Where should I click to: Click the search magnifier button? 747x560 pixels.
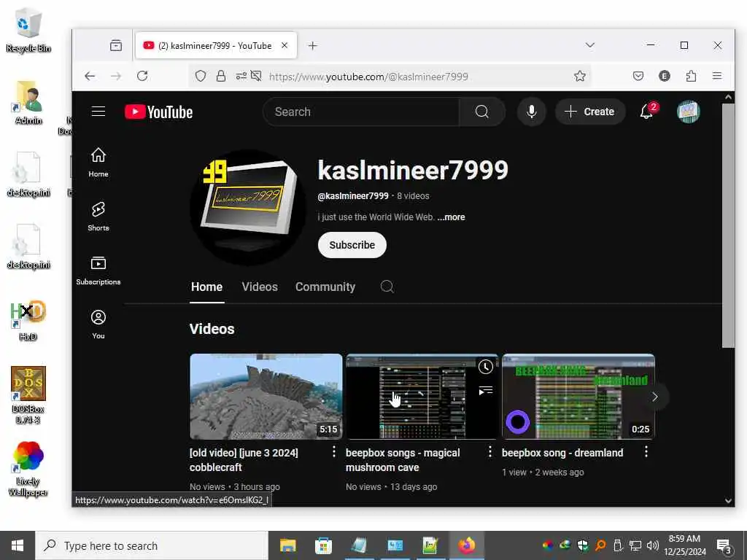click(481, 112)
